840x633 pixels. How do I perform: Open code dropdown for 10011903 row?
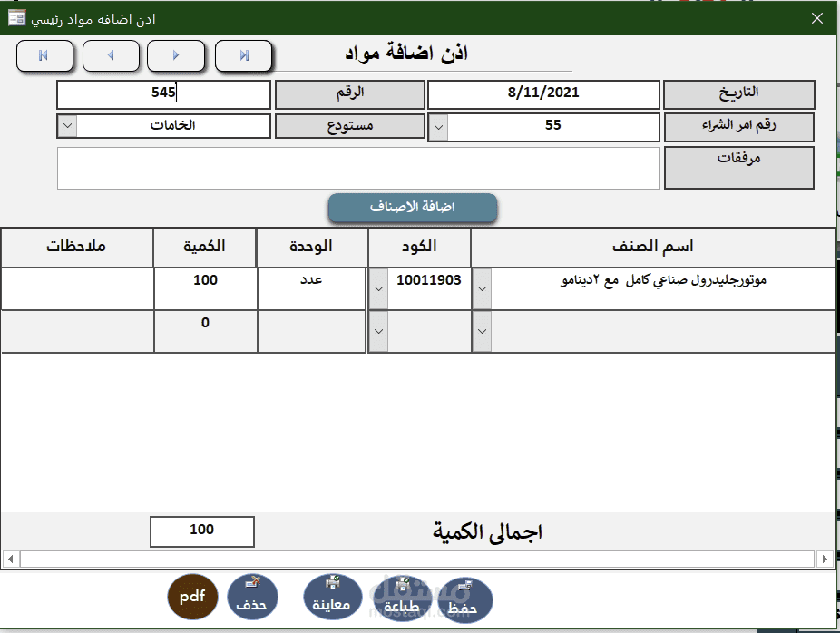pyautogui.click(x=378, y=289)
